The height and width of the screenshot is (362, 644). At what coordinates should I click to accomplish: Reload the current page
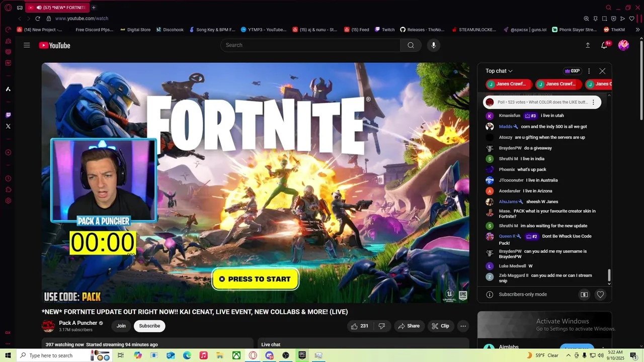click(x=37, y=19)
